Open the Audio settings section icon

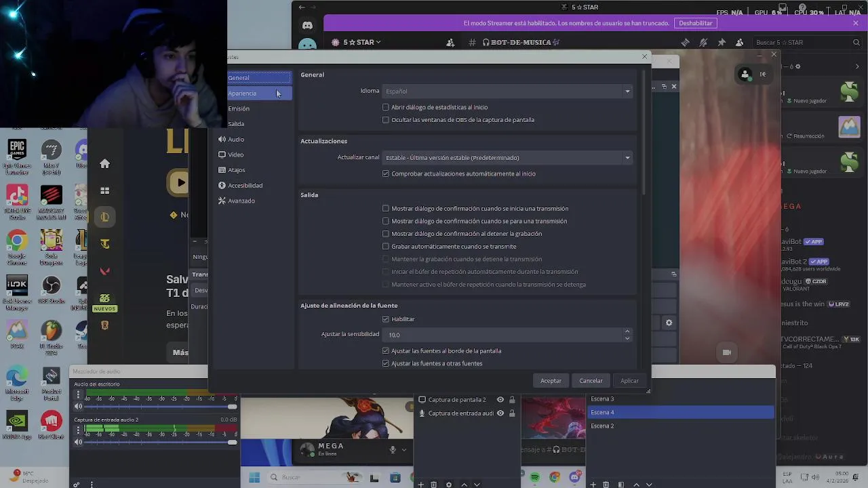(222, 139)
